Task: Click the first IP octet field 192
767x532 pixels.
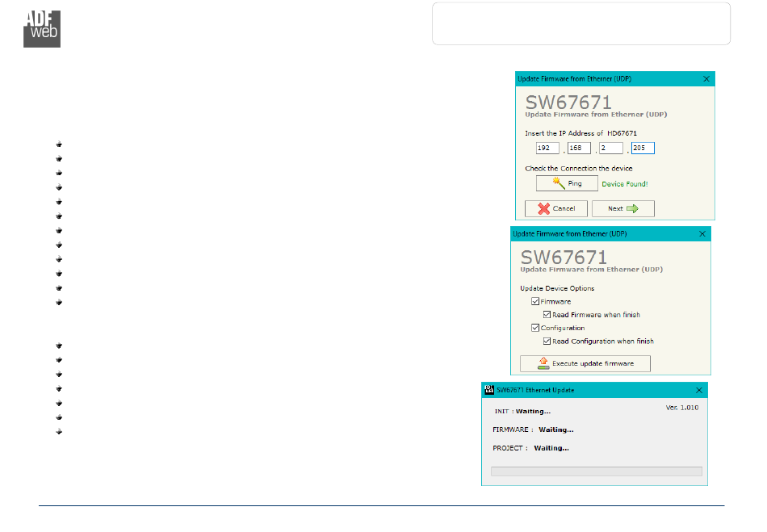Action: tap(547, 148)
